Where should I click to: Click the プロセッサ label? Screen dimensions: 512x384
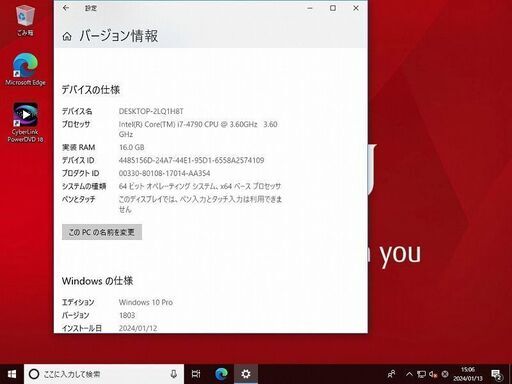coord(76,124)
